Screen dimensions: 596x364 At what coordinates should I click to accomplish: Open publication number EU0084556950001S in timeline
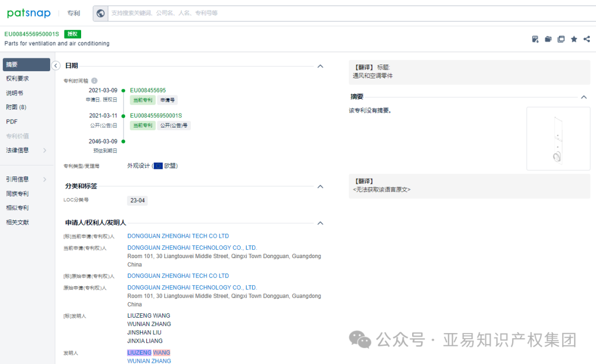click(156, 115)
